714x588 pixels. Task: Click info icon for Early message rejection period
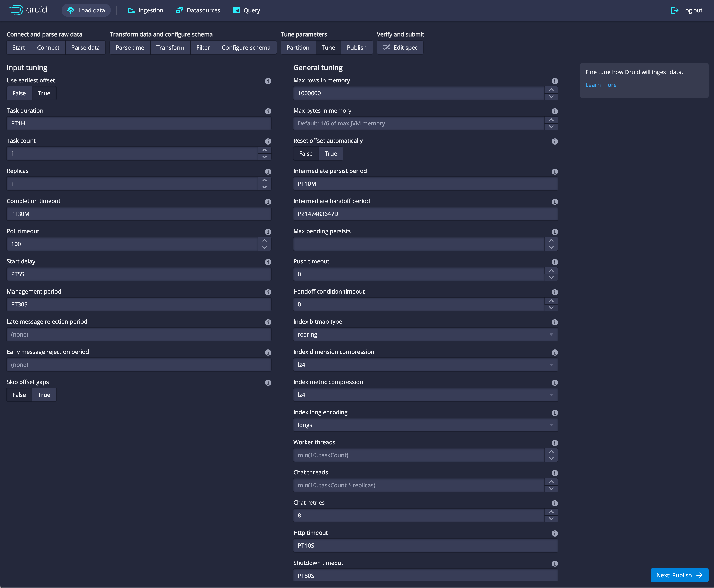(x=268, y=352)
